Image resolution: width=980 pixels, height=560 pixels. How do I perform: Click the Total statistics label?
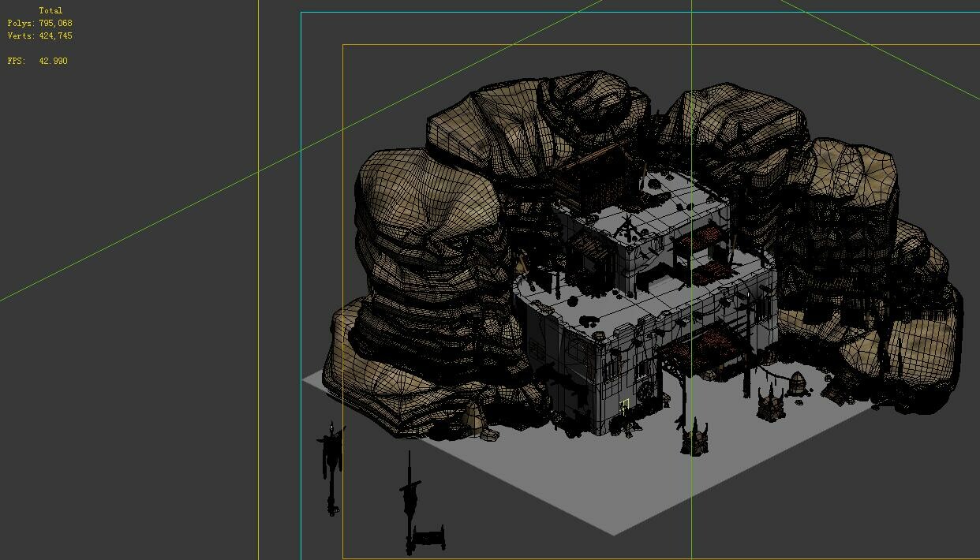(x=52, y=10)
